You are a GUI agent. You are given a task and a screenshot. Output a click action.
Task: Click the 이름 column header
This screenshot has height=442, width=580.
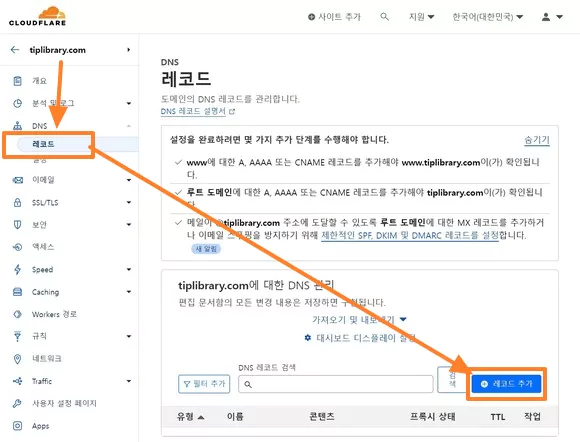(x=235, y=417)
